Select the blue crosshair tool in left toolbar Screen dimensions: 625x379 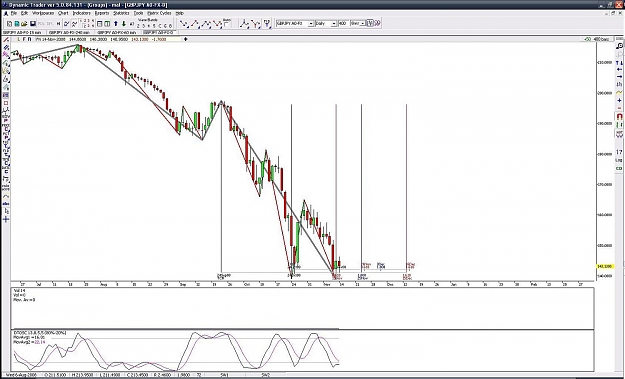pyautogui.click(x=6, y=219)
